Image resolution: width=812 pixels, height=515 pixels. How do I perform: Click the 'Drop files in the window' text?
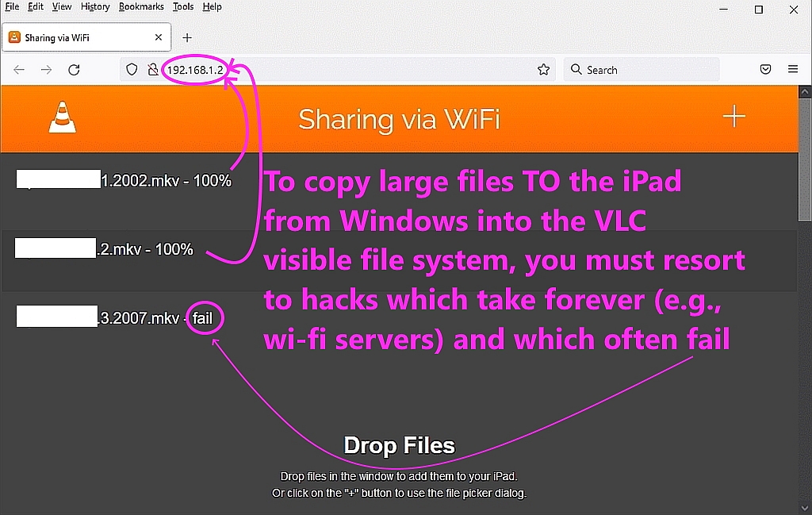pyautogui.click(x=399, y=476)
